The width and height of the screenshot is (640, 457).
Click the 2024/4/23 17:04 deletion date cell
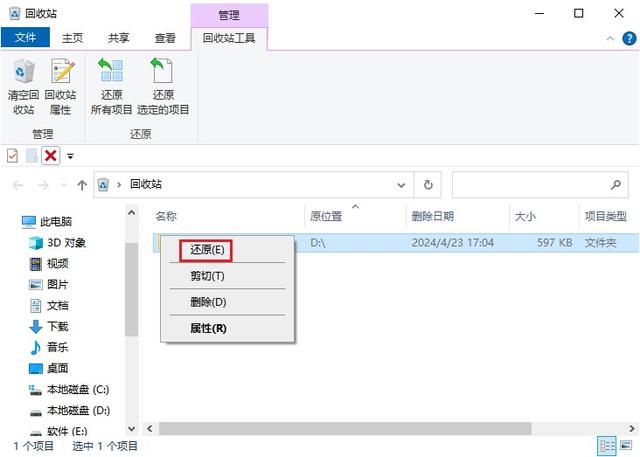(x=453, y=243)
